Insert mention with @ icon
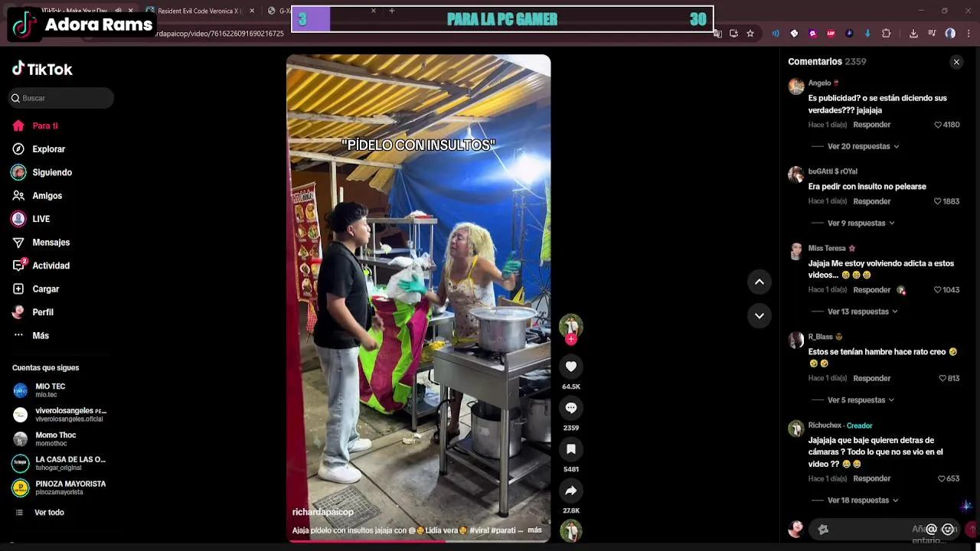This screenshot has height=551, width=980. coord(931,529)
